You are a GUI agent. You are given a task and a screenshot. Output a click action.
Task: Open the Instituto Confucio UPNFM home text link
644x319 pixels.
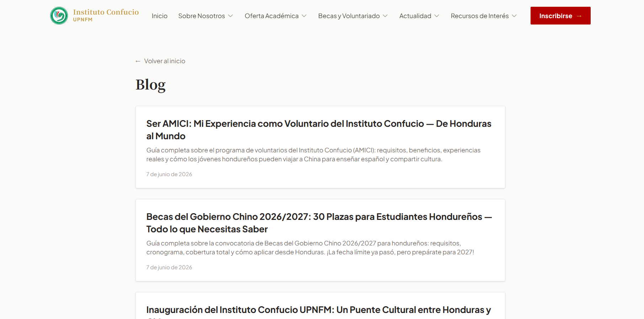tap(106, 16)
